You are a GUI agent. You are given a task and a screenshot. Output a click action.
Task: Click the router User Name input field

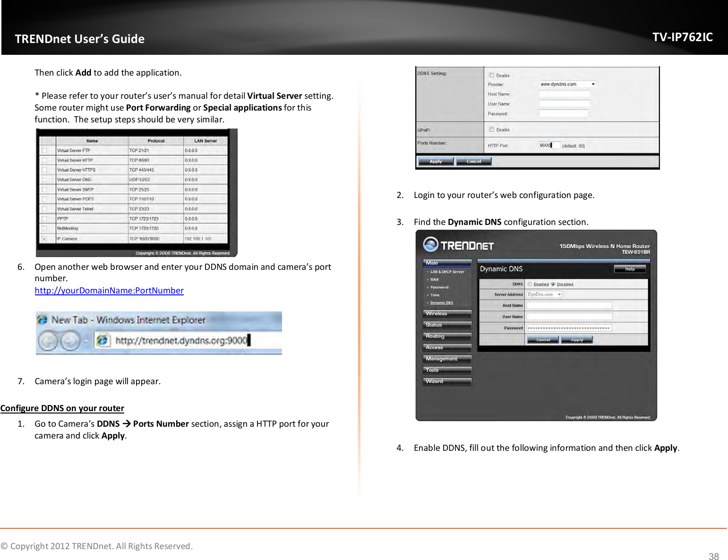click(569, 317)
